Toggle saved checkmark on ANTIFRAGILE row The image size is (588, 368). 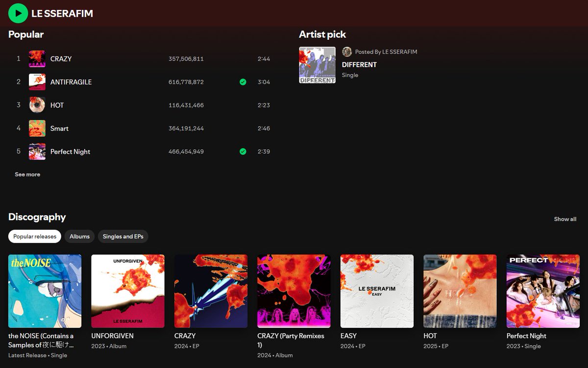click(x=243, y=82)
